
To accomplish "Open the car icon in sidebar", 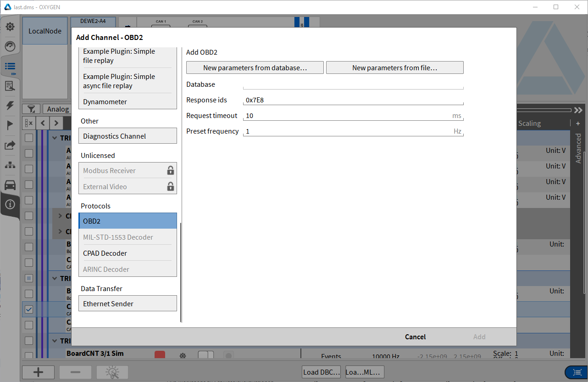I will (x=10, y=185).
